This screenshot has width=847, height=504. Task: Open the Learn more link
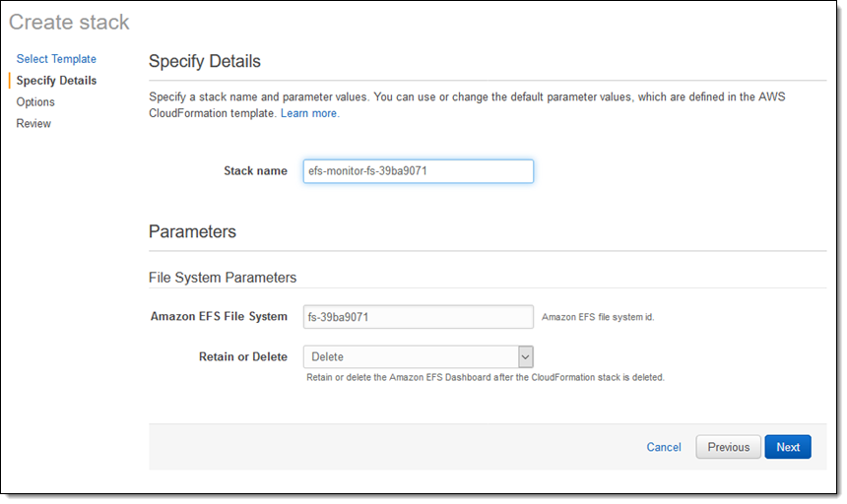click(309, 114)
